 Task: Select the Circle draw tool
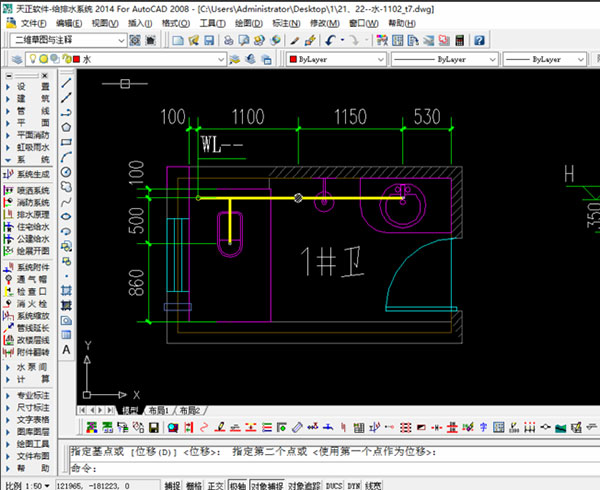click(x=67, y=172)
